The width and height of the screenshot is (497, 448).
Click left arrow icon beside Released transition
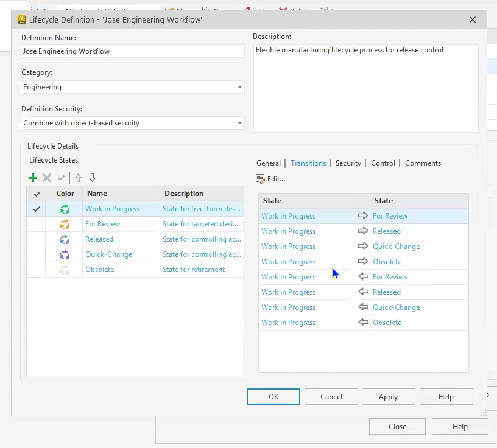click(x=363, y=292)
